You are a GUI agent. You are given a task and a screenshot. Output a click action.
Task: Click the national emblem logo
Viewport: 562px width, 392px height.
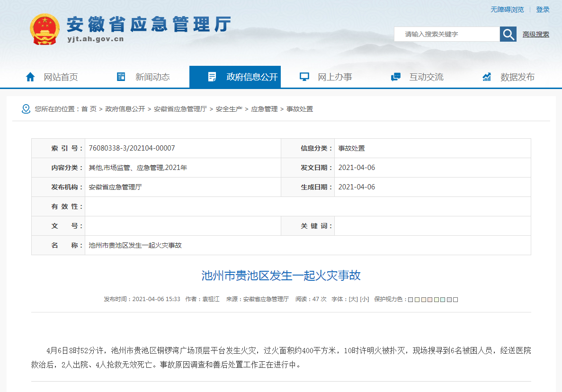click(45, 29)
